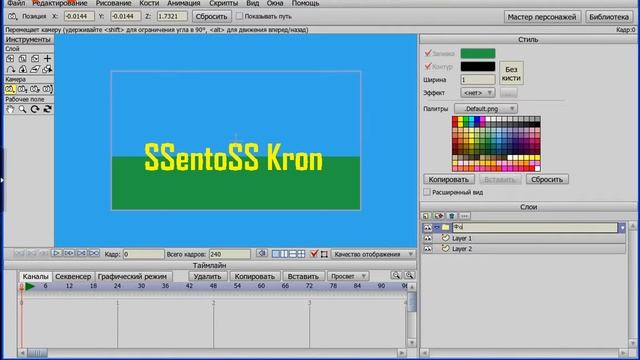The height and width of the screenshot is (360, 640).
Task: Switch to the four-pane view layout
Action: (x=301, y=254)
